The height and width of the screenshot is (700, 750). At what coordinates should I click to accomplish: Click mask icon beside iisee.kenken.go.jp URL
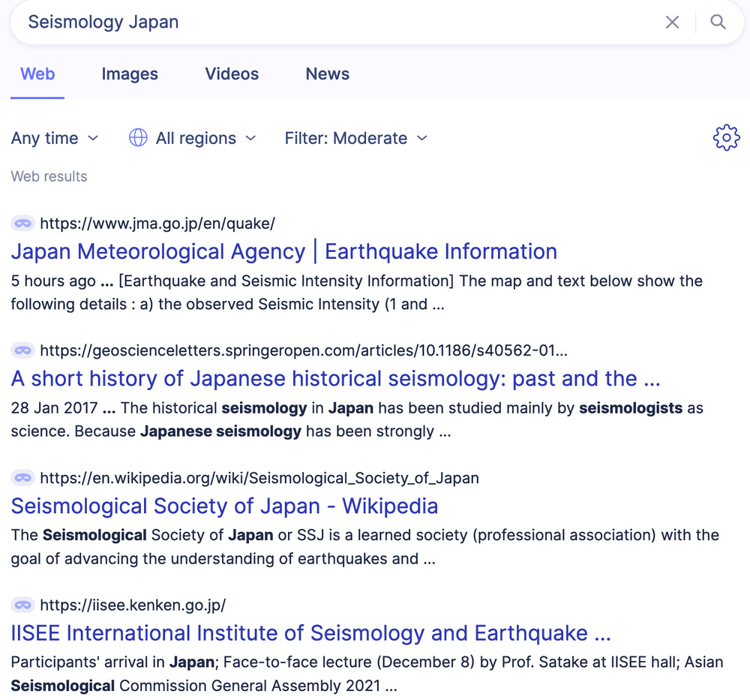click(x=23, y=605)
